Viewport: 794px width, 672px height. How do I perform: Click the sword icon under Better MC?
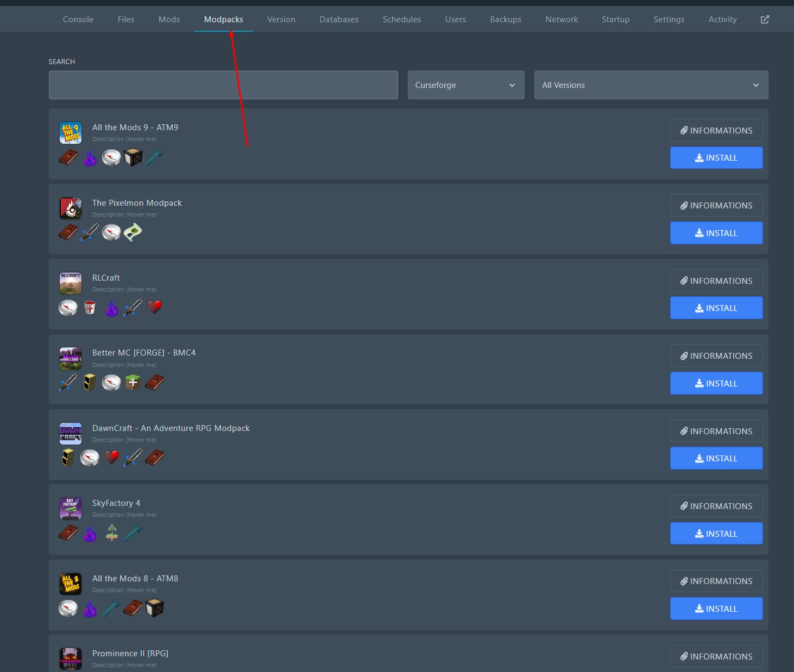pos(68,383)
